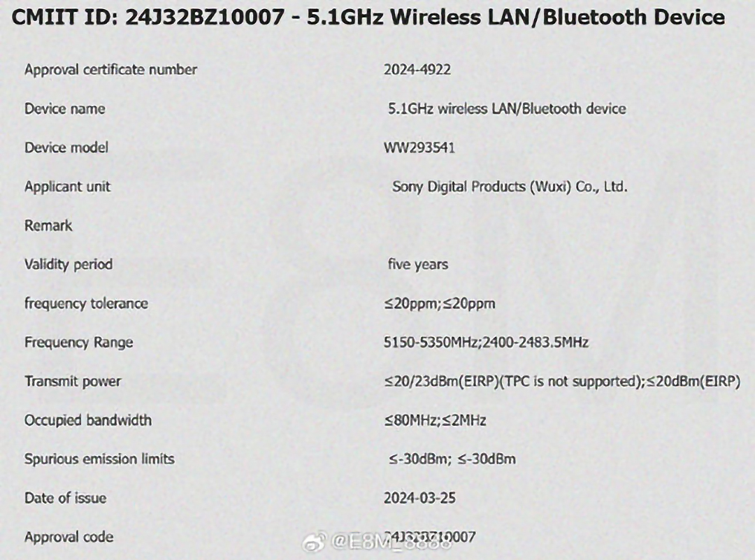Click the @E8M watermark username text
This screenshot has height=560, width=755.
(x=391, y=543)
